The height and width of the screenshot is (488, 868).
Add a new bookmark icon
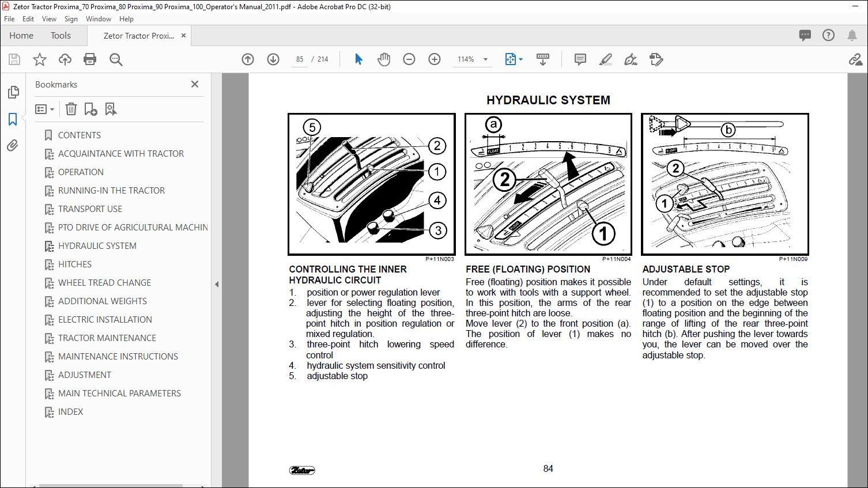[90, 109]
